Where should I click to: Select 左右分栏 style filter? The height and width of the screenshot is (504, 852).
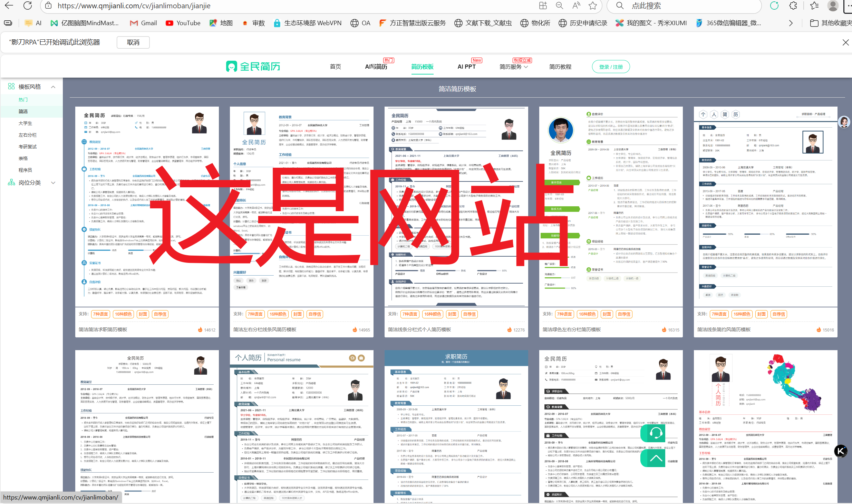coord(27,135)
